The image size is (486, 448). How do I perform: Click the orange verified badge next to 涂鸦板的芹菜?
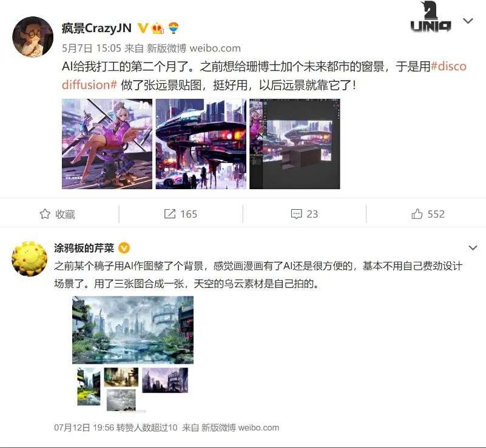[x=124, y=248]
